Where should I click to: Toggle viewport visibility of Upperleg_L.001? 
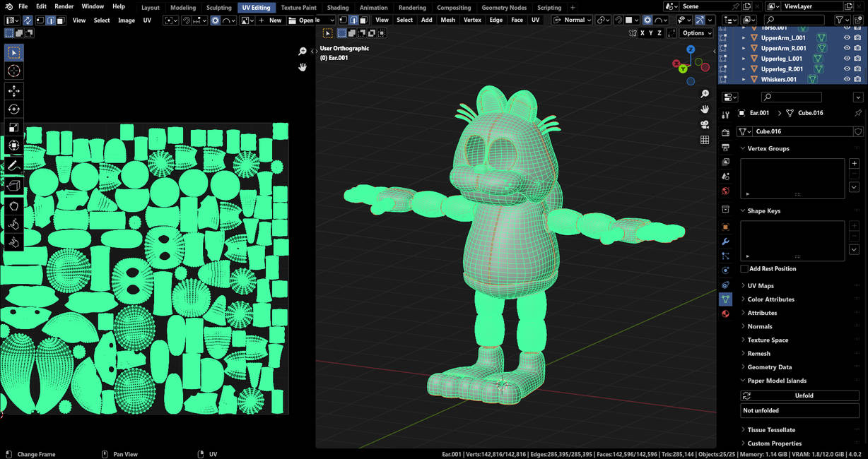(x=847, y=59)
